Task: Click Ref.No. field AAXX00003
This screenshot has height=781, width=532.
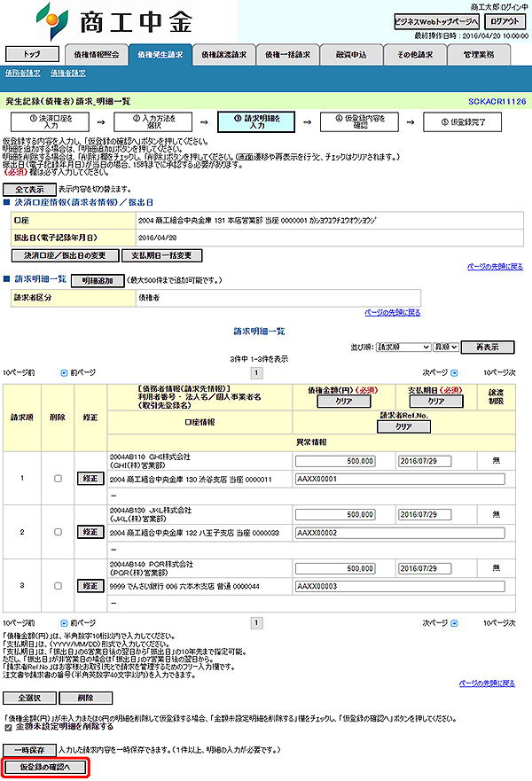Action: click(x=400, y=586)
